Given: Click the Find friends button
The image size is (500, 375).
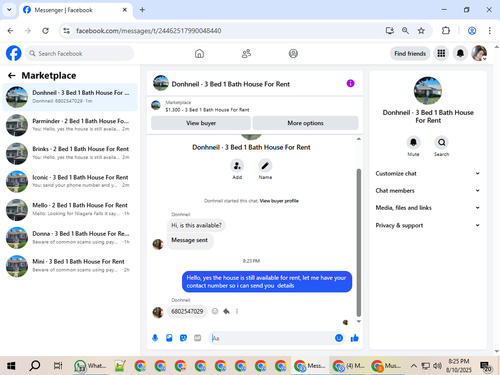Looking at the screenshot, I should tap(410, 53).
